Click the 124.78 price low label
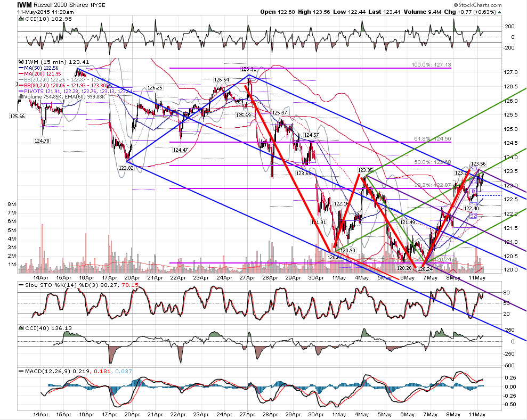This screenshot has height=420, width=527. [42, 141]
